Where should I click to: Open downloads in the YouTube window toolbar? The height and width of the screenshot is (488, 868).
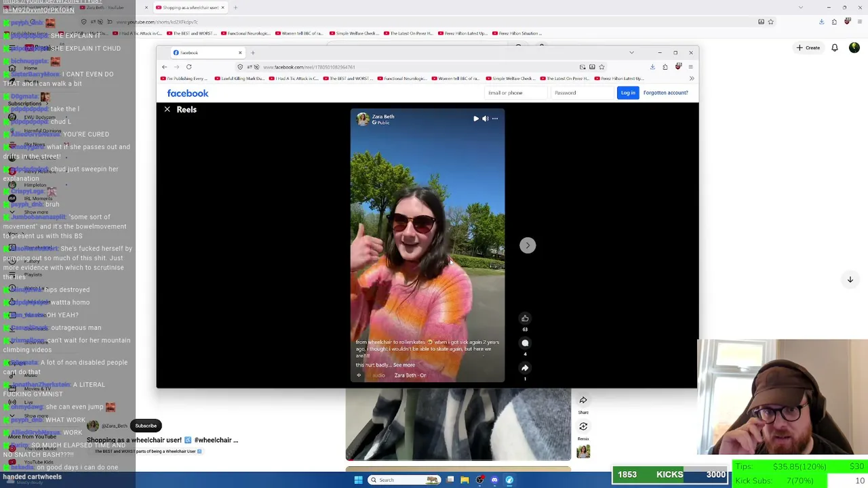[x=821, y=22]
